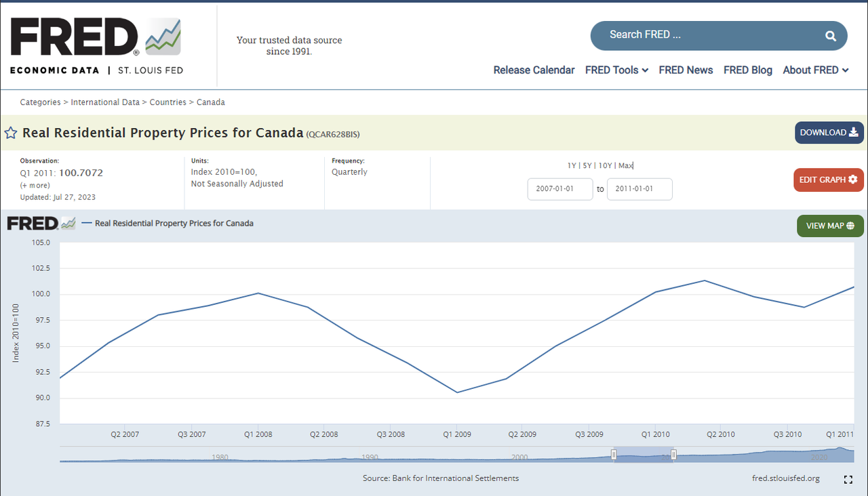
Task: Click the Q1 2008 x-axis label
Action: [258, 434]
